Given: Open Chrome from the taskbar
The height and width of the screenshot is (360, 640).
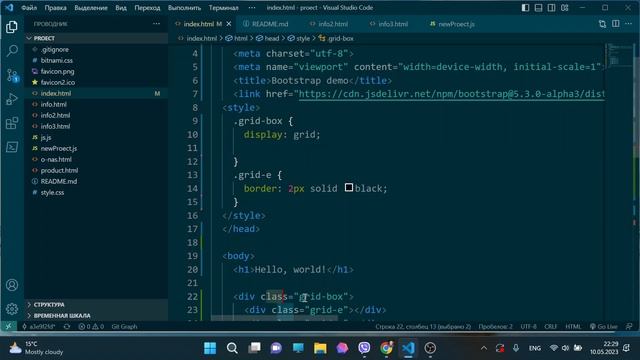Looking at the screenshot, I should [386, 348].
